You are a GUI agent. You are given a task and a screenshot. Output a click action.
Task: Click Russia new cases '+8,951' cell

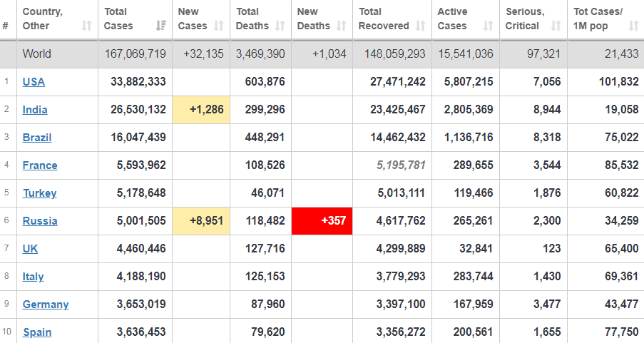pos(201,221)
